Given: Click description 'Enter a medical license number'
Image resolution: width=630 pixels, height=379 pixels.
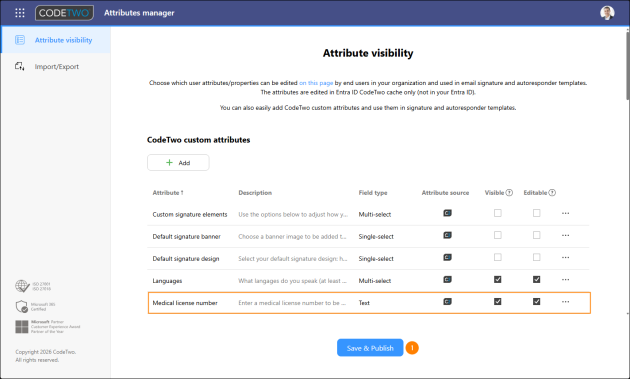Looking at the screenshot, I should 292,303.
